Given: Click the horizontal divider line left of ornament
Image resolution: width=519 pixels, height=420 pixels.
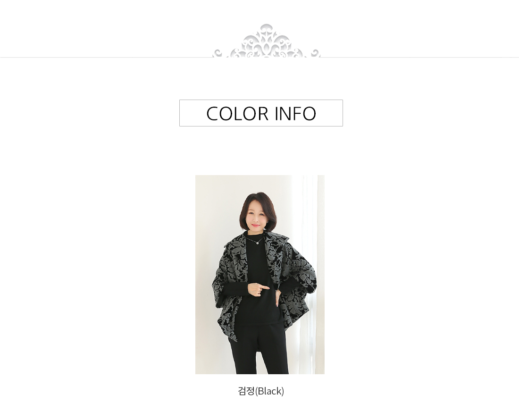Looking at the screenshot, I should click(106, 57).
